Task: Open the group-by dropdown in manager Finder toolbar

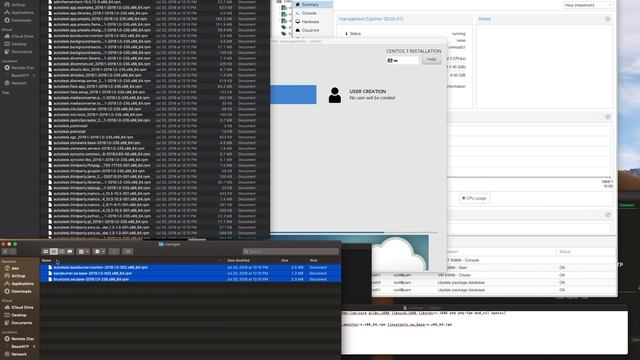Action: (x=83, y=252)
